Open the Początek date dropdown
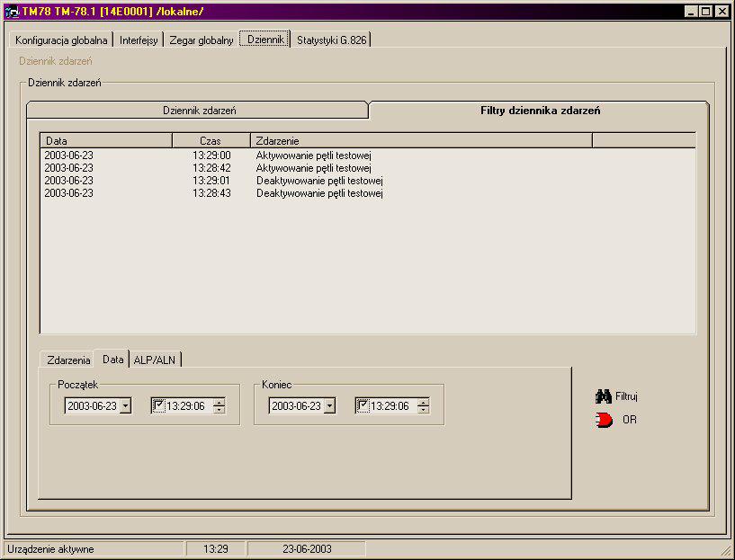 click(125, 406)
